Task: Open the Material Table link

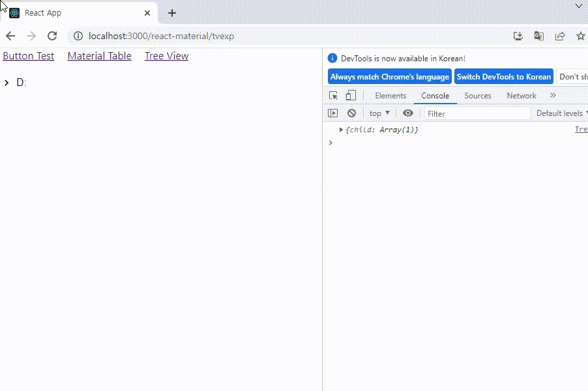Action: point(99,56)
